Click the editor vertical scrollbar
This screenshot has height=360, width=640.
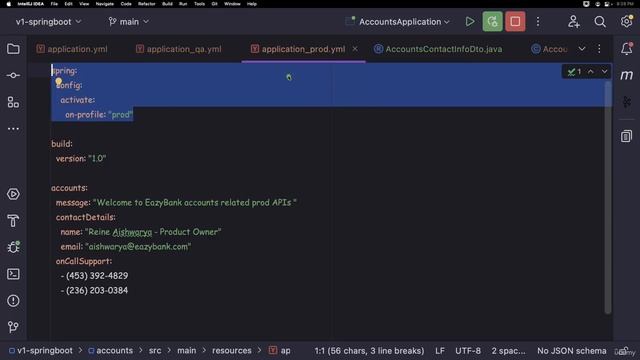pyautogui.click(x=608, y=197)
